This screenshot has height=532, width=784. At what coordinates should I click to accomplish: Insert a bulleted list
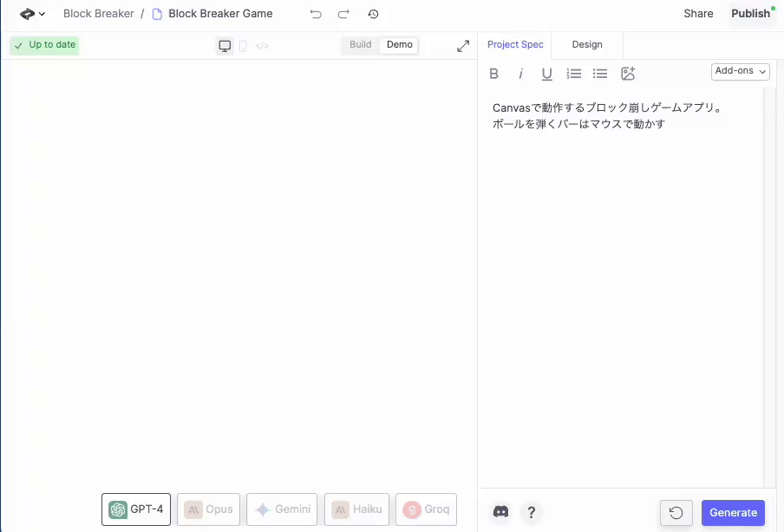600,74
